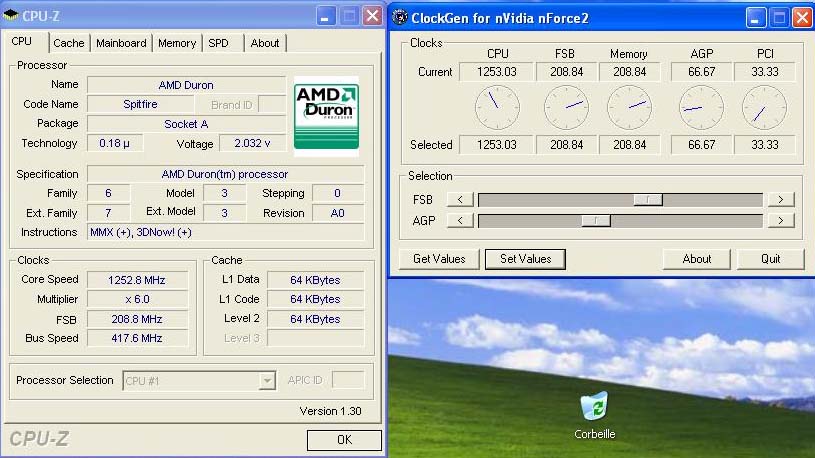Click the AGP clock dial in ClockGen
This screenshot has height=458, width=815.
[x=701, y=108]
